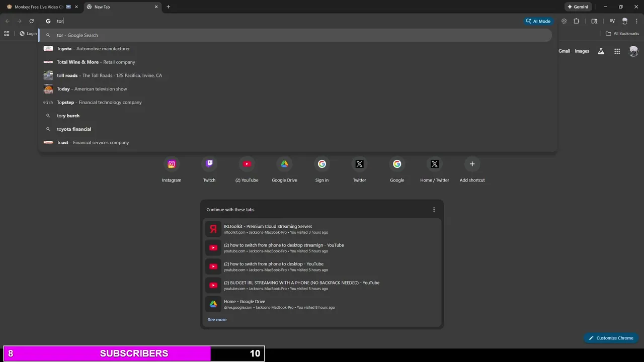Open the Chrome extensions puzzle icon

(577, 21)
